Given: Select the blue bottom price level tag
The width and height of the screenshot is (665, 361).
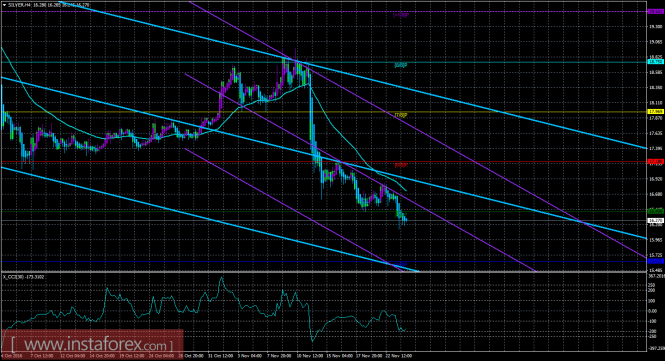Looking at the screenshot, I should tap(655, 261).
